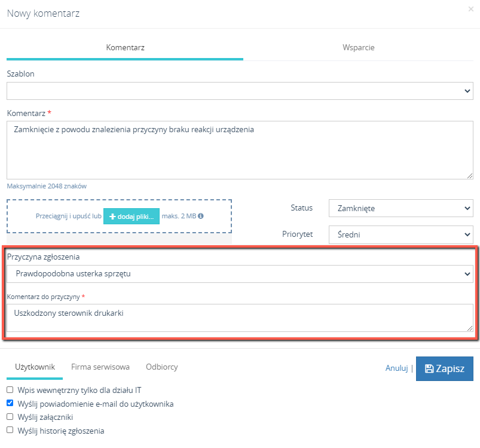Viewport: 480px width, 448px height.
Task: Switch to the Wsparcie tab
Action: 359,48
